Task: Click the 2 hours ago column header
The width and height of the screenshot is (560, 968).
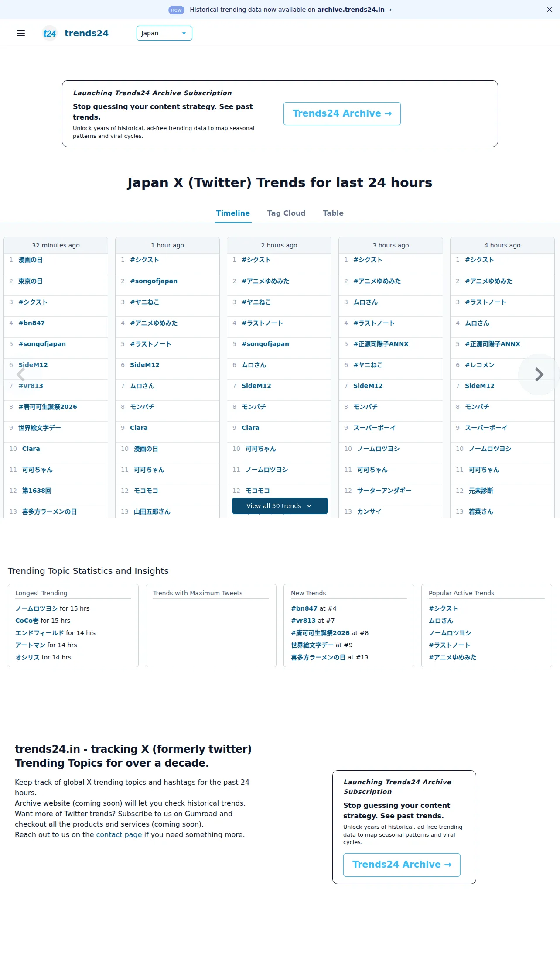Action: (x=279, y=245)
